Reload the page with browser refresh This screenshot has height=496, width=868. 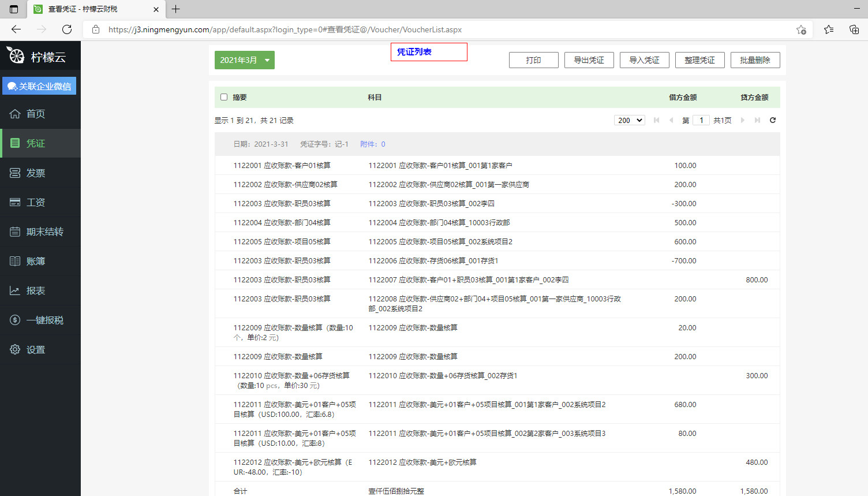pyautogui.click(x=67, y=29)
